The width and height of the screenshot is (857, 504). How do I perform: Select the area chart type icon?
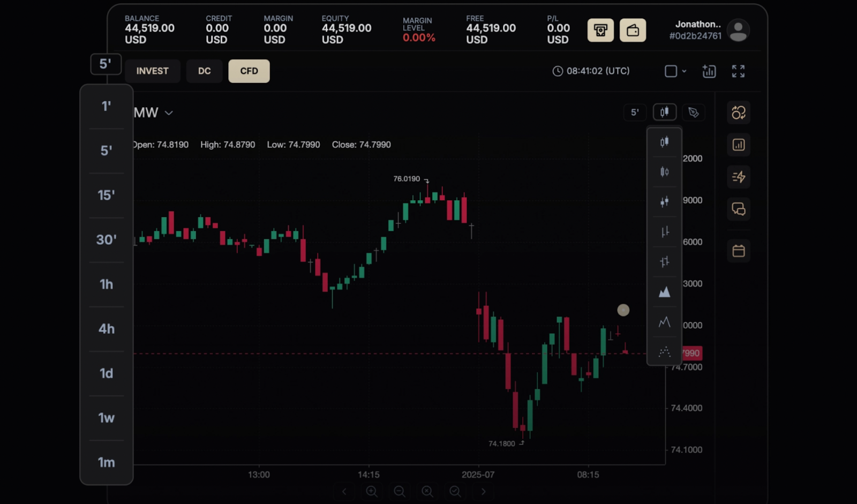664,292
